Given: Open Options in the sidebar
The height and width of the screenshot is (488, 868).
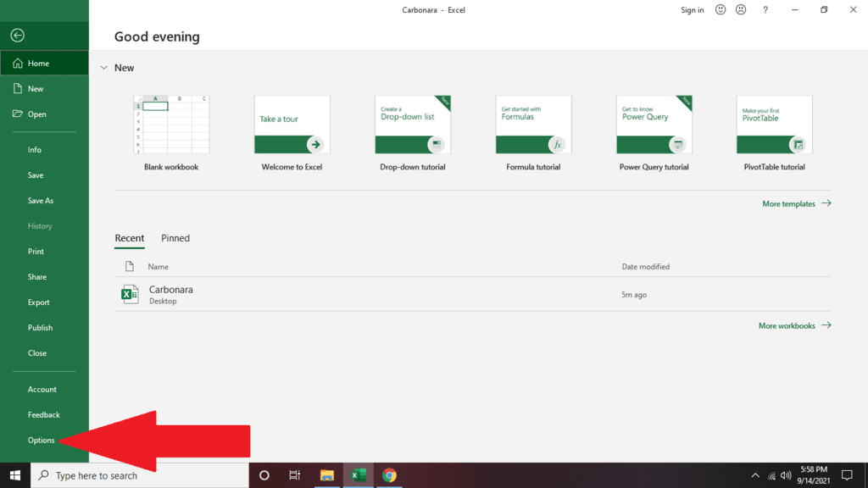Looking at the screenshot, I should click(42, 441).
